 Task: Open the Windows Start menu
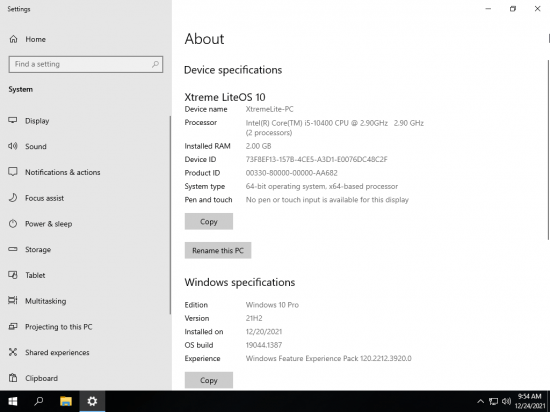13,401
